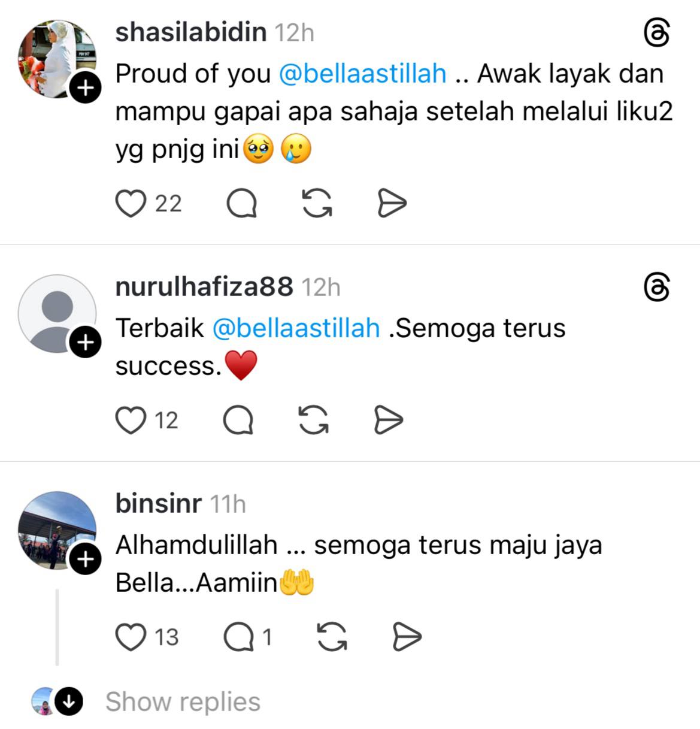Open the reply count on binsinr's comment
This screenshot has height=729, width=700.
pyautogui.click(x=248, y=637)
